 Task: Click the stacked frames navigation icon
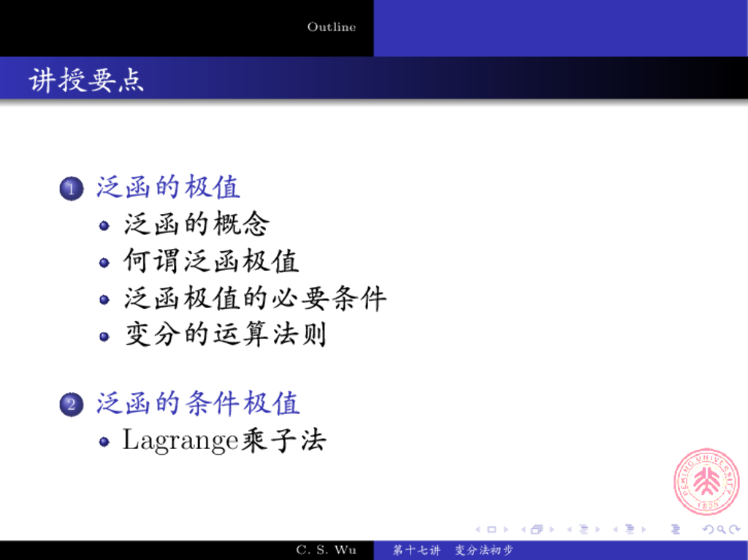[538, 529]
